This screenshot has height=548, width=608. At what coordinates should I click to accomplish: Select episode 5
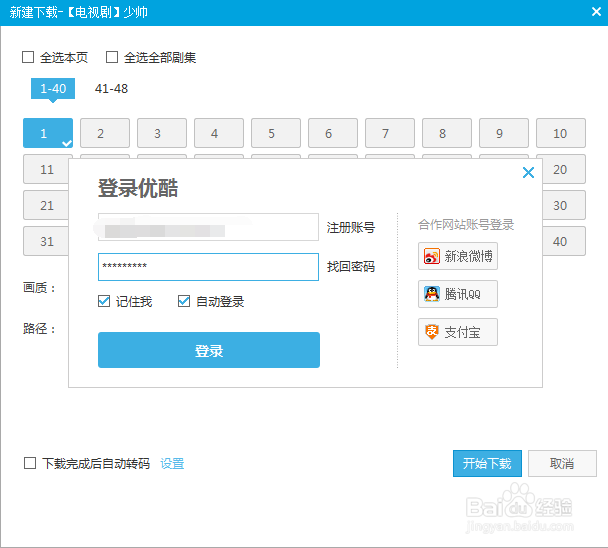click(276, 133)
